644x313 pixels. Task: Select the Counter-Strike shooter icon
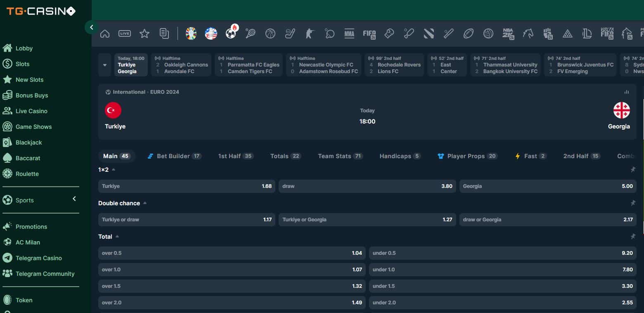pyautogui.click(x=310, y=33)
